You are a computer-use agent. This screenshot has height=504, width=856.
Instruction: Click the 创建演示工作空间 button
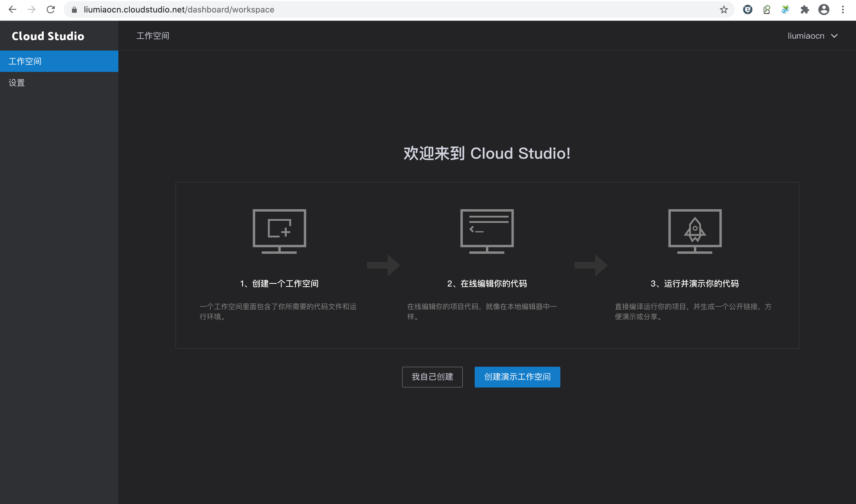click(517, 377)
